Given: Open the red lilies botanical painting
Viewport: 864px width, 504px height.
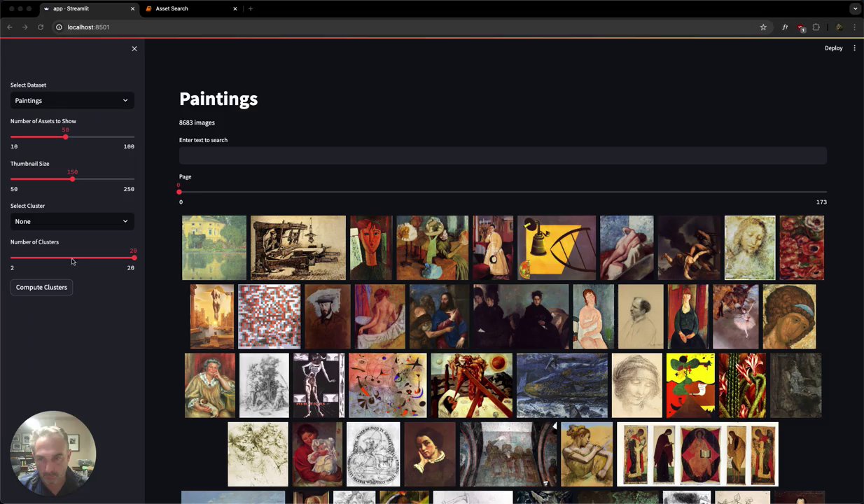Looking at the screenshot, I should coord(743,386).
